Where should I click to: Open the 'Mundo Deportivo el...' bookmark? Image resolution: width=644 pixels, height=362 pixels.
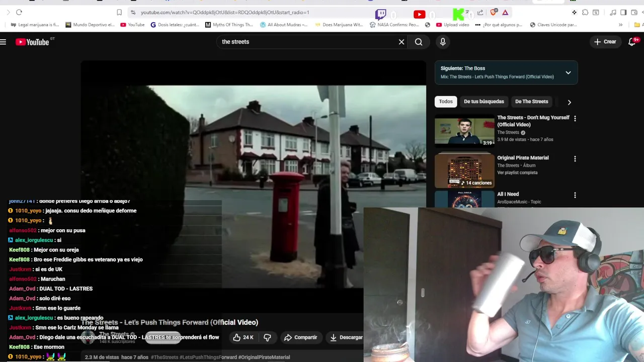[90, 25]
